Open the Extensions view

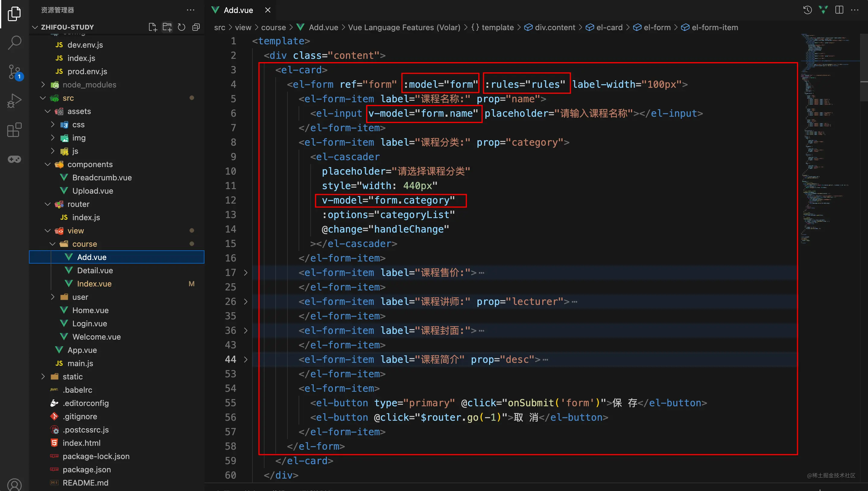(14, 129)
